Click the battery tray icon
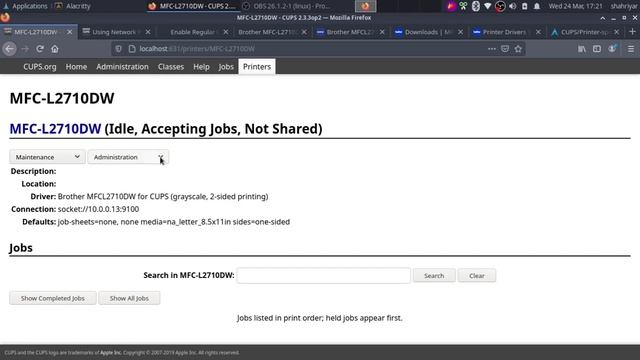The image size is (640, 360). pos(525,6)
